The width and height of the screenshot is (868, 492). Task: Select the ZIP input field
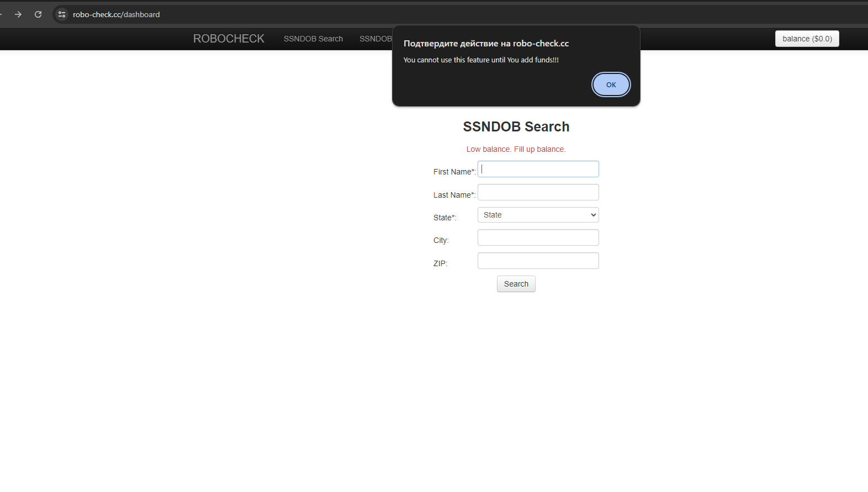tap(538, 261)
